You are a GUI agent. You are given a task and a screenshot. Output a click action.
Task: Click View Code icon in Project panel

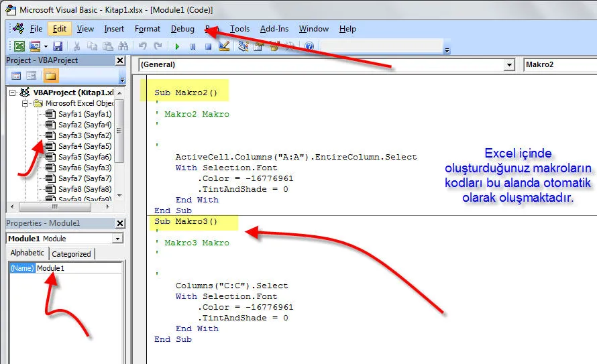click(16, 76)
